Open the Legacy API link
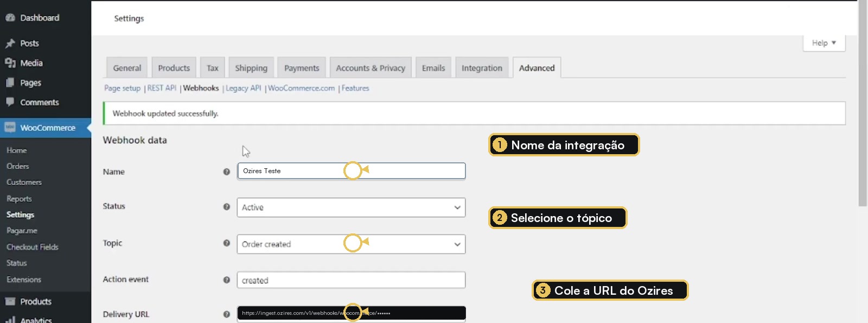Screen dimensions: 868x323 coord(244,88)
